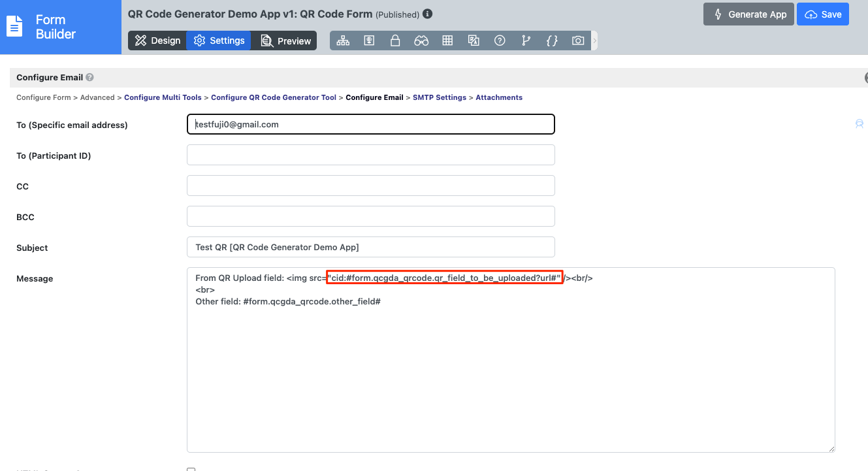Expand the toolbar with the right chevron
Viewport: 868px width, 471px height.
coord(594,41)
